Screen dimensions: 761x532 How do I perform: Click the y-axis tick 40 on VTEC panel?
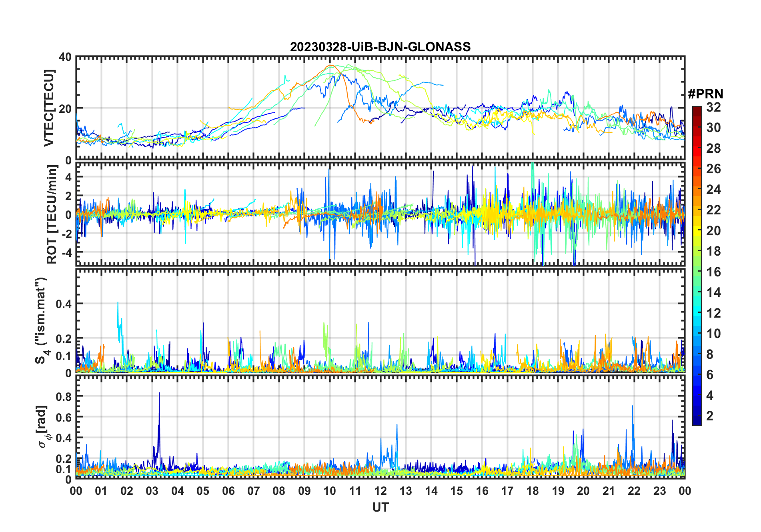(x=65, y=57)
